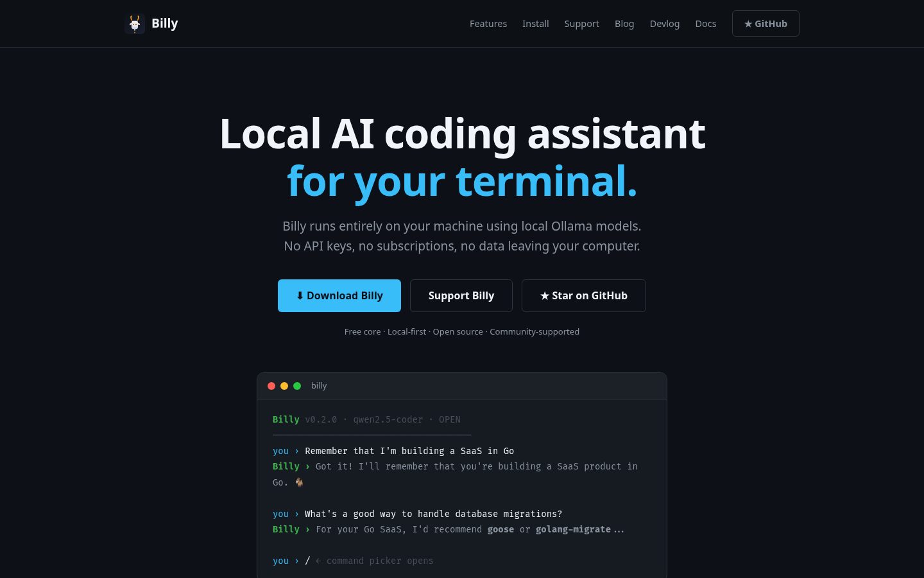Open the Support nav link
The image size is (924, 578).
tap(582, 24)
